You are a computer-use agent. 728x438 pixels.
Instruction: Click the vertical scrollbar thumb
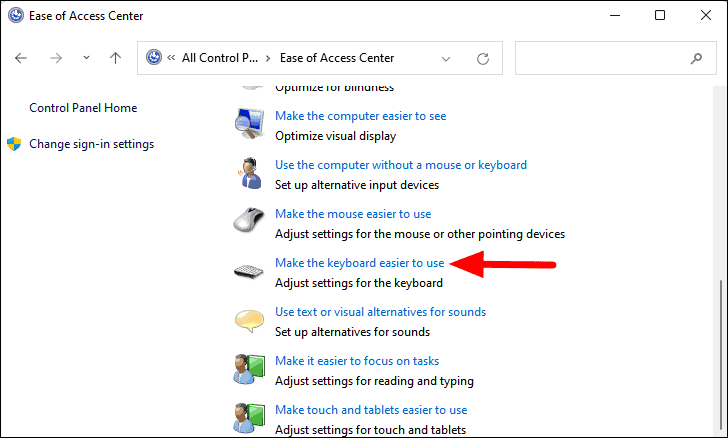[x=721, y=353]
